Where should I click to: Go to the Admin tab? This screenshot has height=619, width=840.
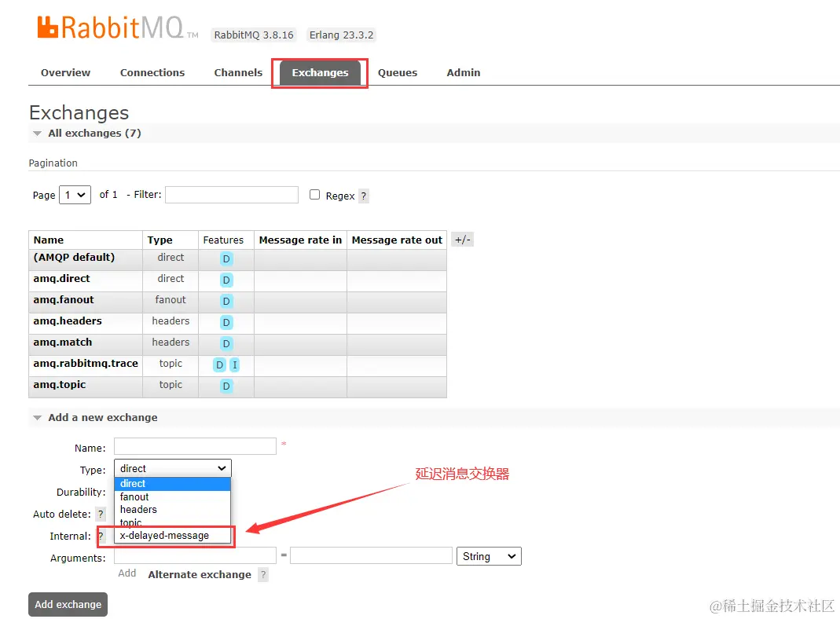click(x=464, y=72)
